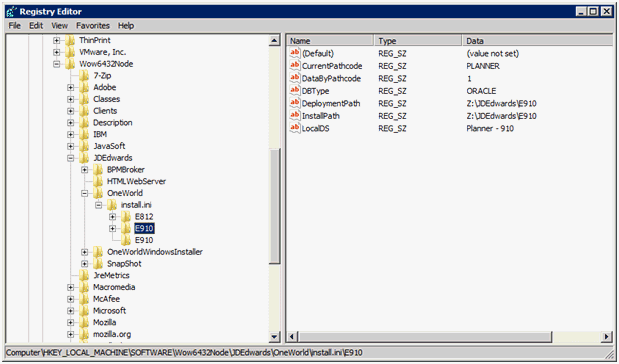Expand the Description key node
The width and height of the screenshot is (619, 364).
click(71, 123)
